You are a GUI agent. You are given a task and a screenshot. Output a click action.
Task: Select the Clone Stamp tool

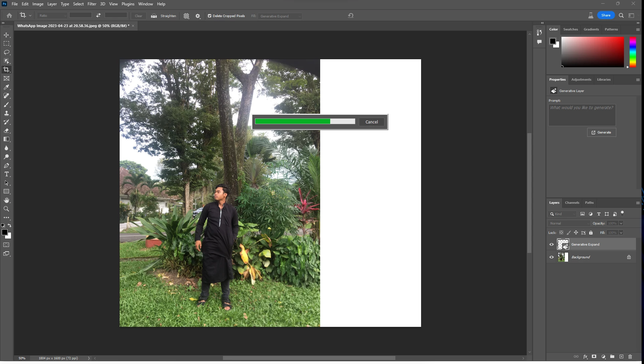pyautogui.click(x=6, y=113)
